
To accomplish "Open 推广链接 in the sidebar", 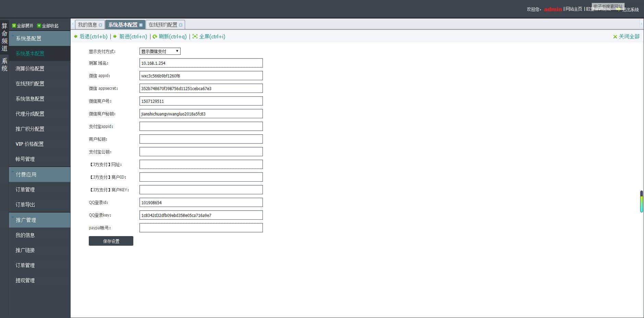I will coord(40,250).
